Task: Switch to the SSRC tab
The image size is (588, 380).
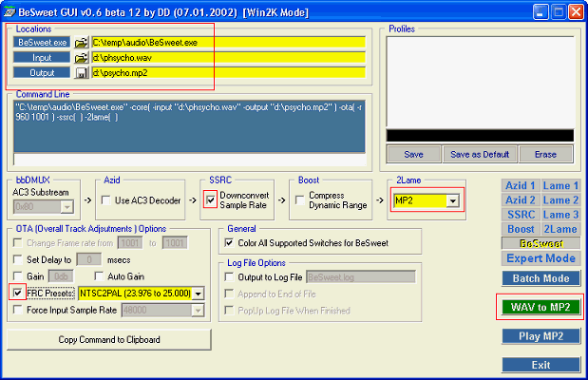Action: (521, 215)
